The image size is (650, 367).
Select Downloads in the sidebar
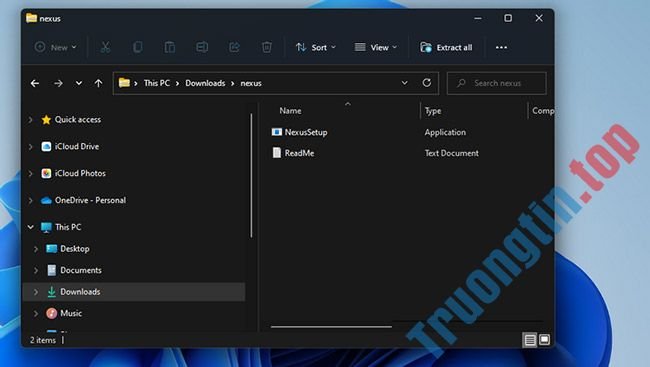pos(80,292)
